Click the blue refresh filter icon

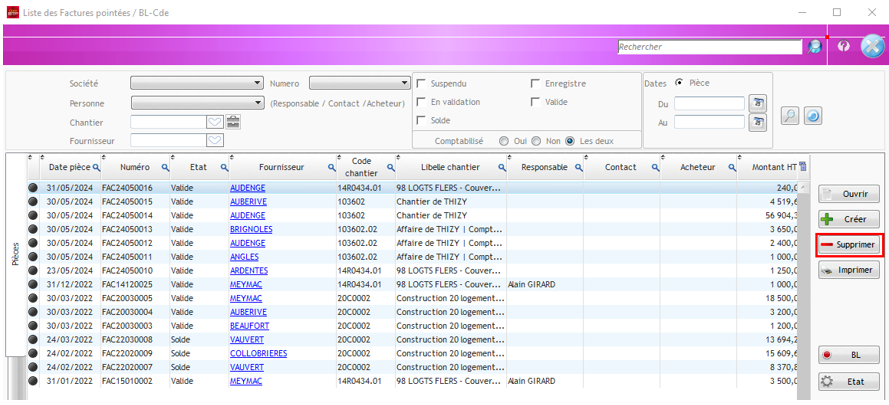tap(813, 116)
